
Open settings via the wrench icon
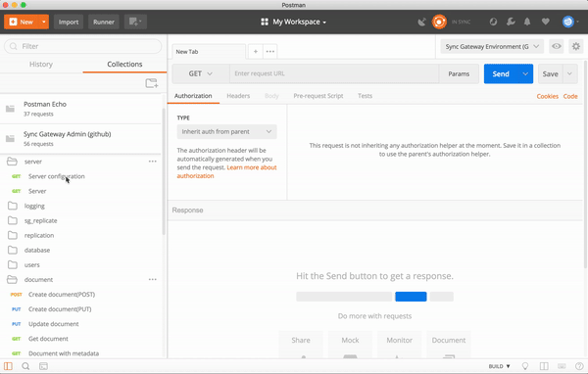(511, 22)
